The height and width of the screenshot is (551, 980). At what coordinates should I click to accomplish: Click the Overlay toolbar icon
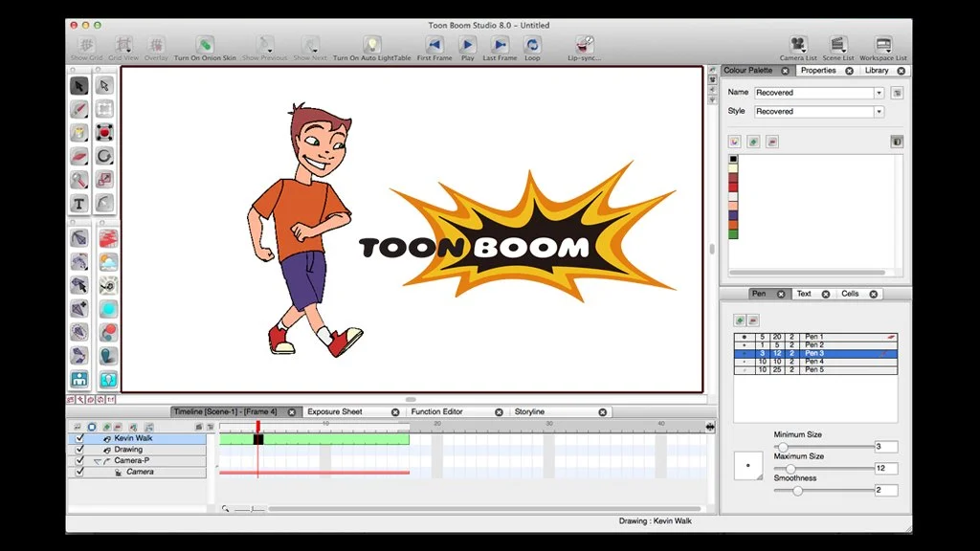(156, 49)
